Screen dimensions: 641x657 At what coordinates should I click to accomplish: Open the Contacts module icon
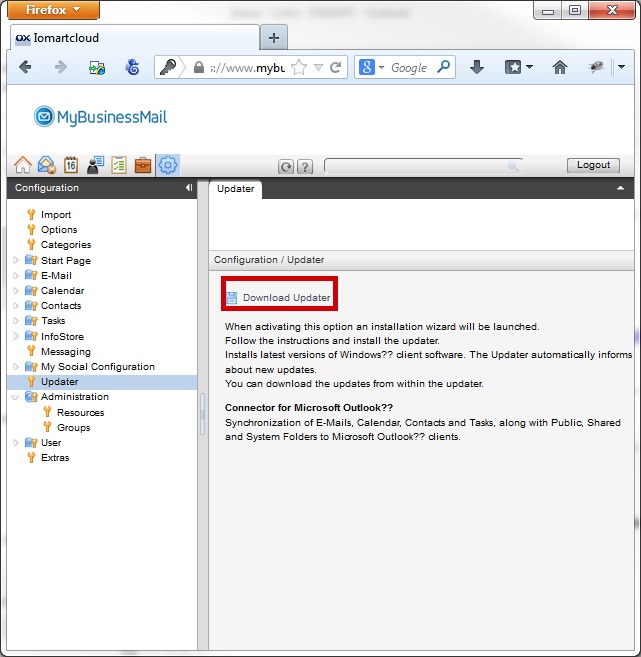95,165
